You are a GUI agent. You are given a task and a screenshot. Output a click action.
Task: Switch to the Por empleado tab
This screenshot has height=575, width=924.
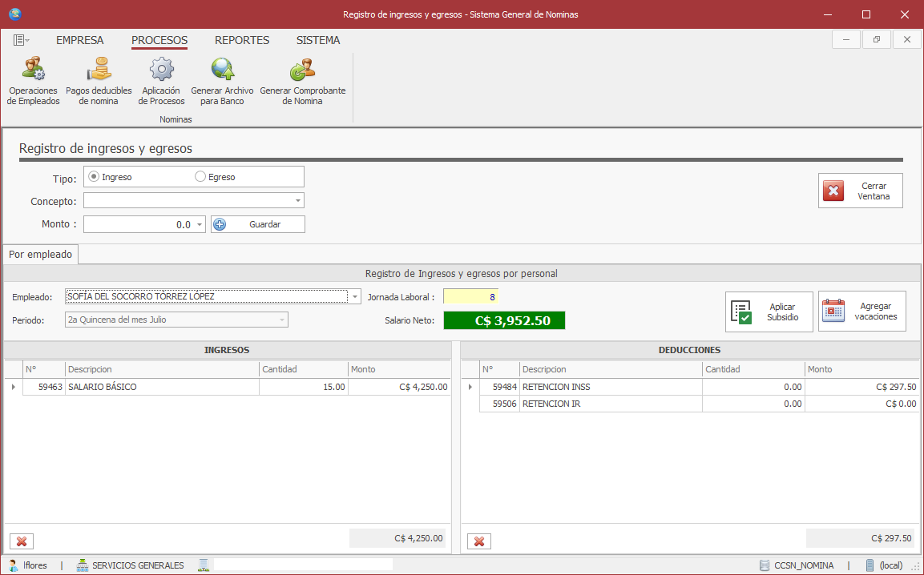pos(41,255)
